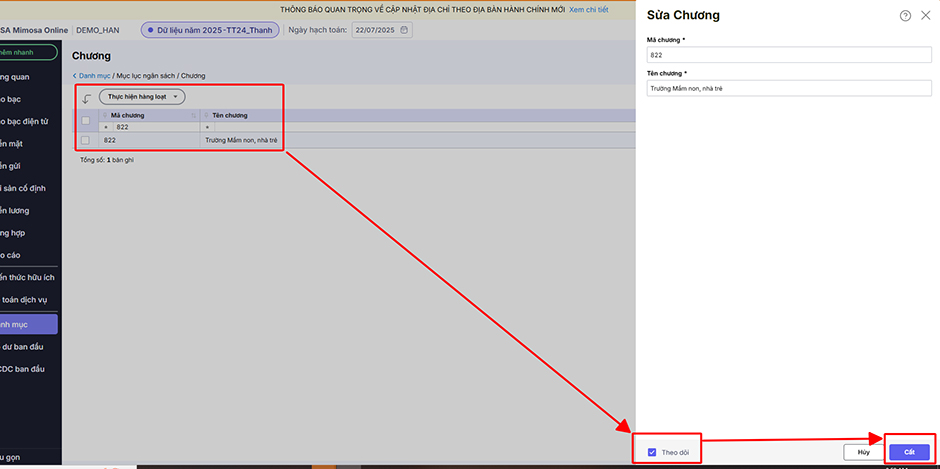Toggle the Theo dõi checkbox
940x469 pixels.
(x=652, y=452)
